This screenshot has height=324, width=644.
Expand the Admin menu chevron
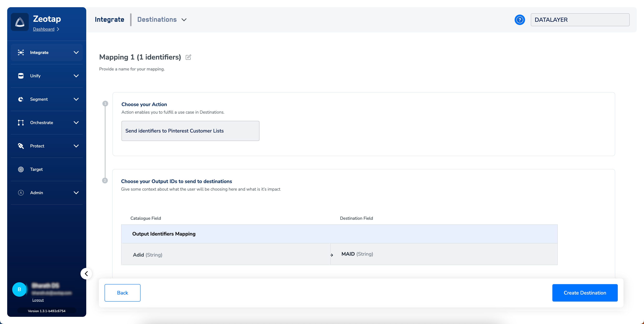click(x=76, y=193)
